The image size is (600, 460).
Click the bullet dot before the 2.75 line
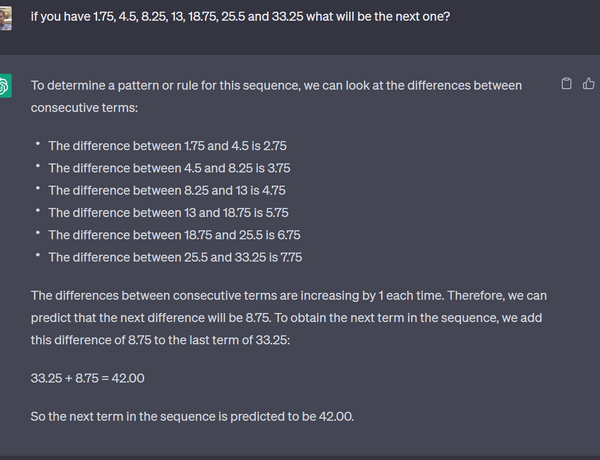38,144
